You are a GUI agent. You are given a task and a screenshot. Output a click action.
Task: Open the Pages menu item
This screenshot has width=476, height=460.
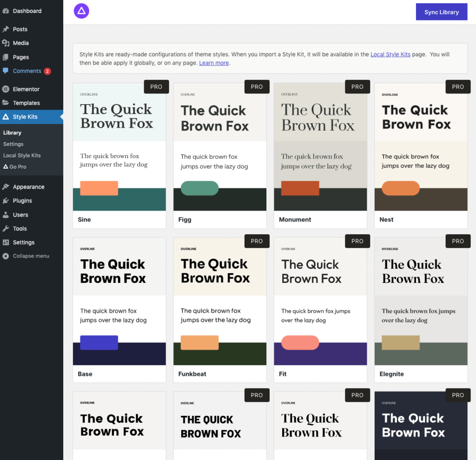(32, 57)
